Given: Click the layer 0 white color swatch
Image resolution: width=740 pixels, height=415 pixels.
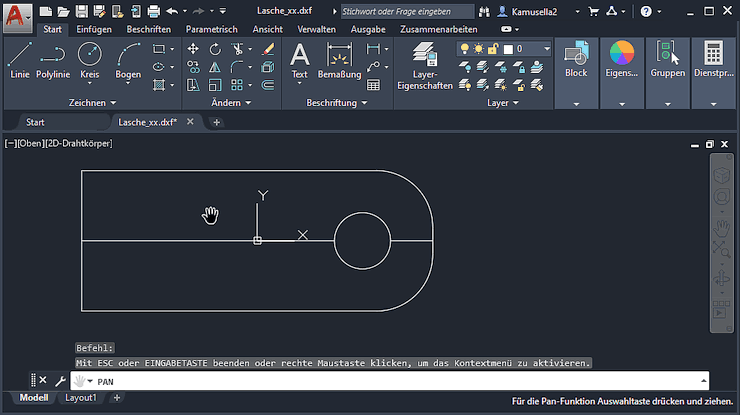Looking at the screenshot, I should tap(508, 49).
